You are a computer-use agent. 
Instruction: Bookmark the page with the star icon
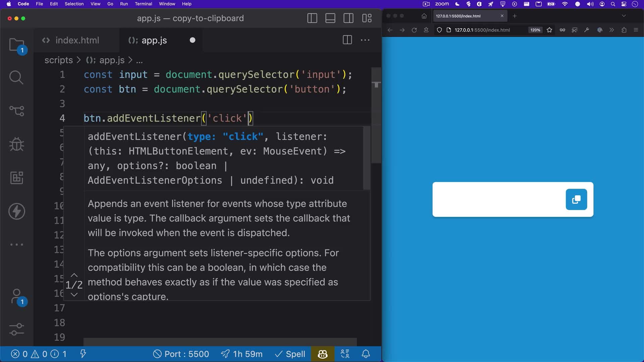point(549,30)
